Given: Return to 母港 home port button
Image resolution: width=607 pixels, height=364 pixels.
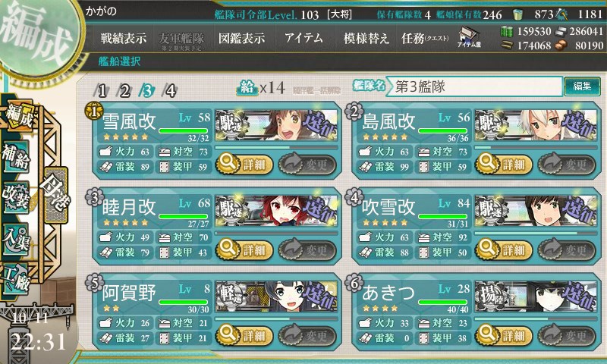Looking at the screenshot, I should [55, 196].
